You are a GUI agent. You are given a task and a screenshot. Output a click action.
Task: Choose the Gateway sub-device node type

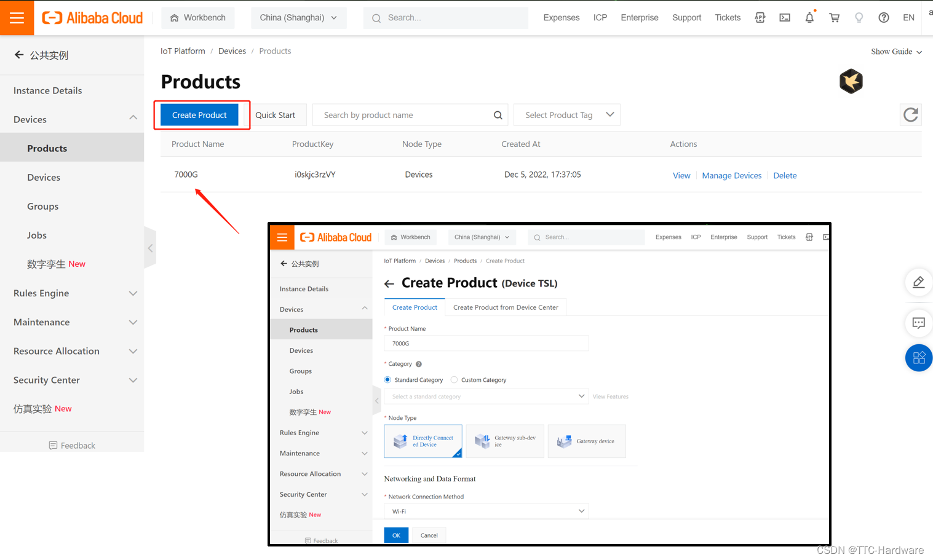click(x=505, y=441)
